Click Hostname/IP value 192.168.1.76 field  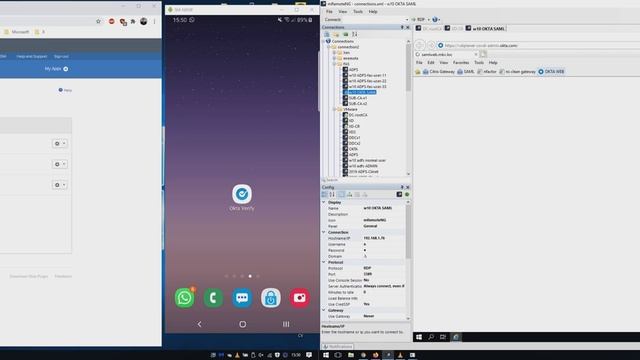[384, 238]
